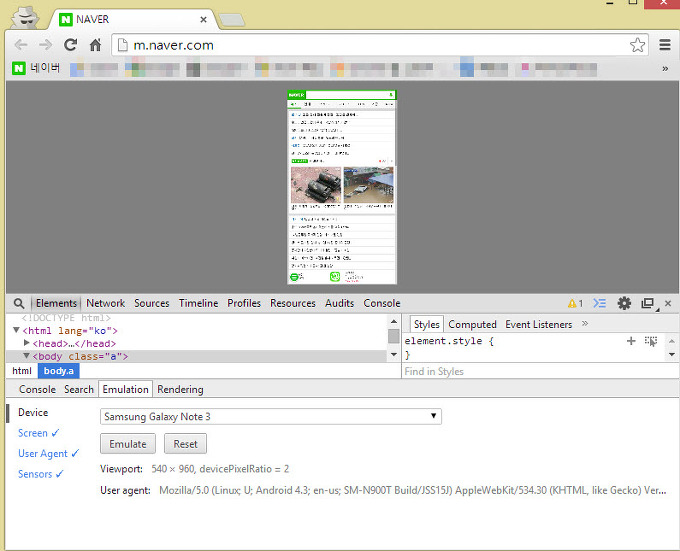Viewport: 680px width, 551px height.
Task: Open the Rendering drawer tab
Action: 180,389
